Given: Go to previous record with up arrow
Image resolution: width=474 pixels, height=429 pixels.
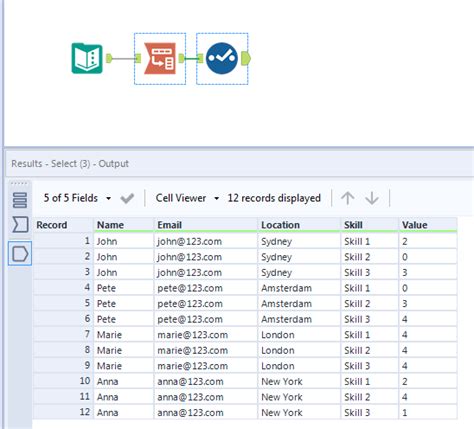Looking at the screenshot, I should pos(348,198).
